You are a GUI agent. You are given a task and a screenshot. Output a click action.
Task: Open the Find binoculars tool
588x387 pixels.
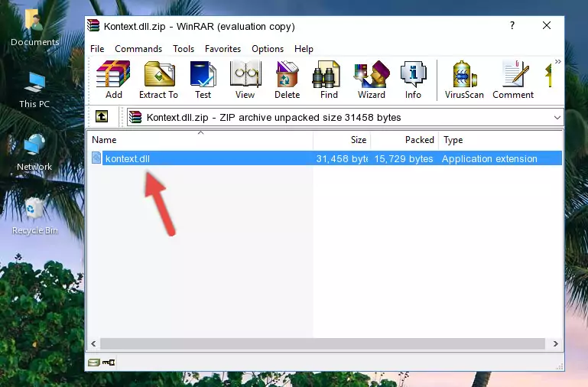329,80
